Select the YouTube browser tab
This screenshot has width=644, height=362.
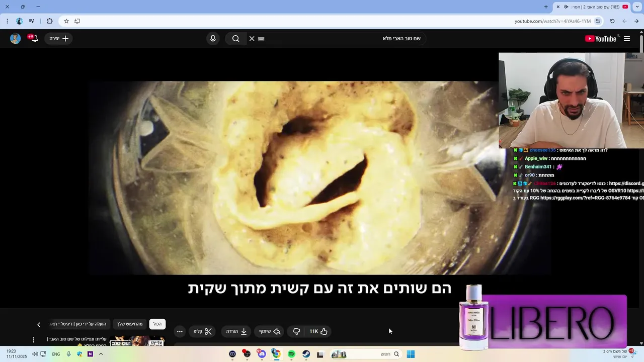(x=592, y=7)
